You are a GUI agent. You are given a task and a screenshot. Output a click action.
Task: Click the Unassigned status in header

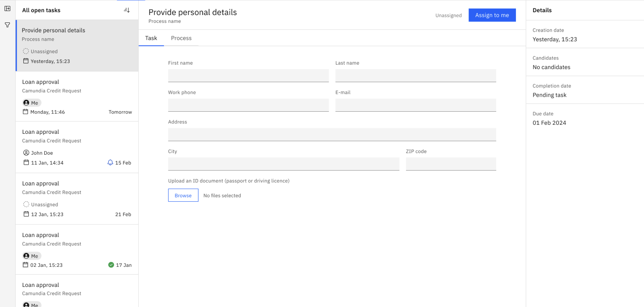coord(448,15)
